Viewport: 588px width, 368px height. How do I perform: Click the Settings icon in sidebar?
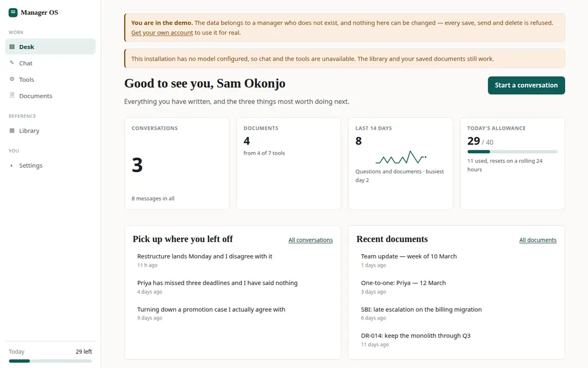12,165
